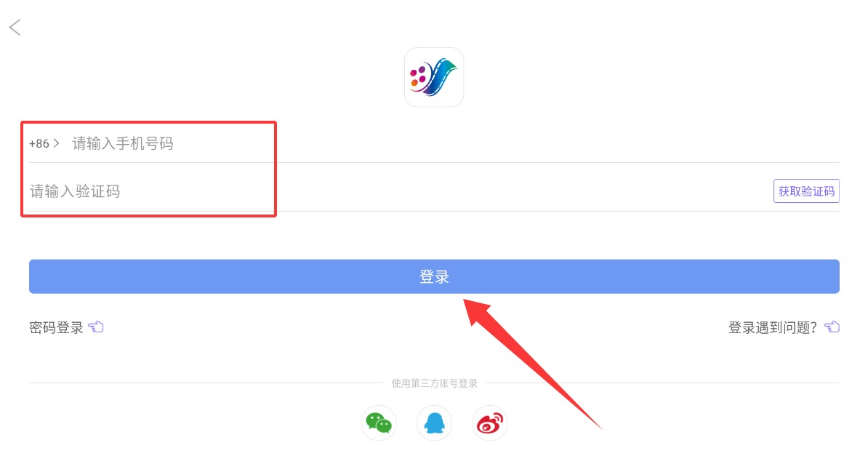Open the 登录遇到问题? help link

[772, 327]
